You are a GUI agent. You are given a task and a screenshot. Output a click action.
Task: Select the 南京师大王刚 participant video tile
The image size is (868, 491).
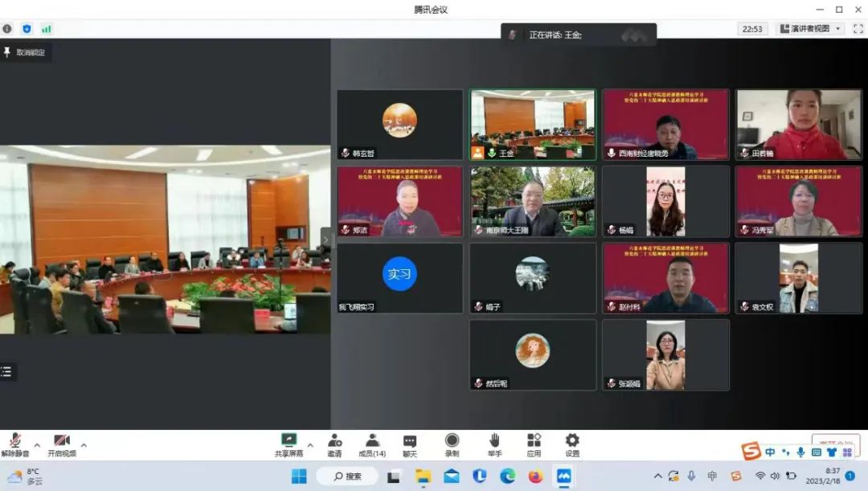click(532, 201)
